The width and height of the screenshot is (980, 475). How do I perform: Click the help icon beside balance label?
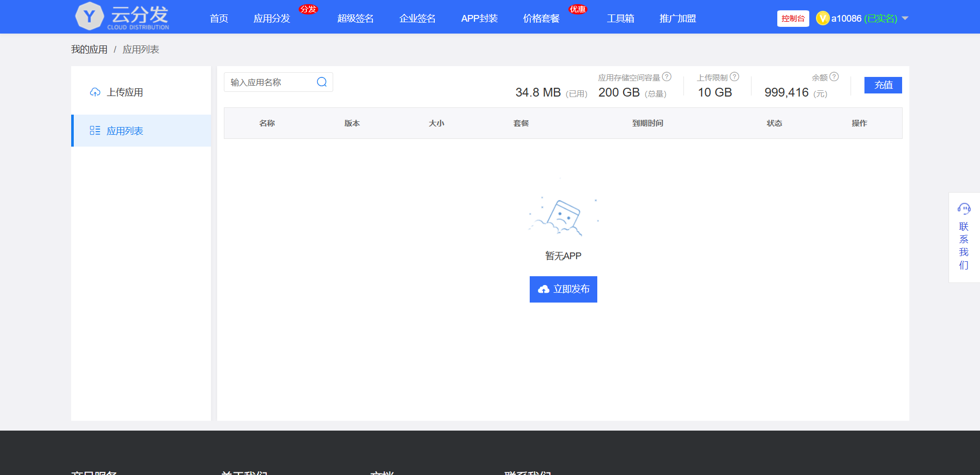pos(834,77)
